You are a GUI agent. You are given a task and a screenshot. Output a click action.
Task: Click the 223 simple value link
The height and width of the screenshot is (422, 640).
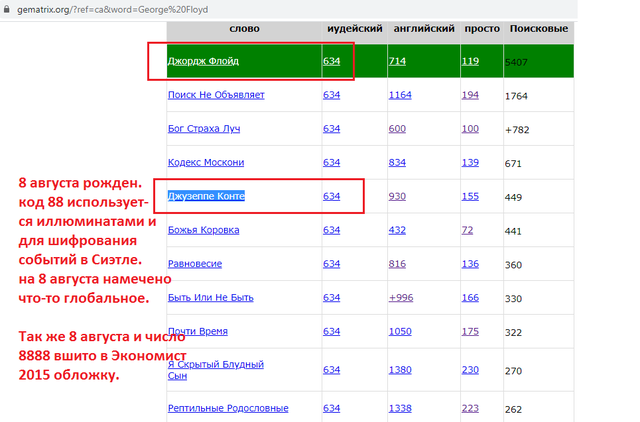pyautogui.click(x=470, y=408)
